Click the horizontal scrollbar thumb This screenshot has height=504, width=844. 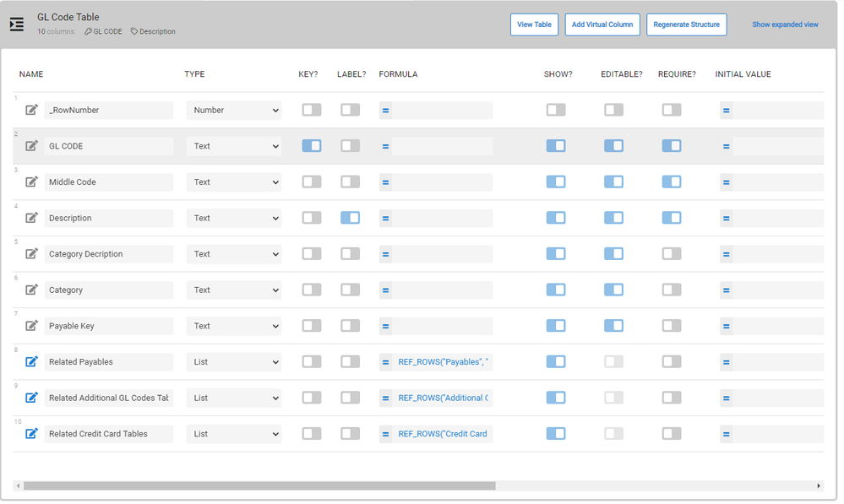tap(259, 486)
